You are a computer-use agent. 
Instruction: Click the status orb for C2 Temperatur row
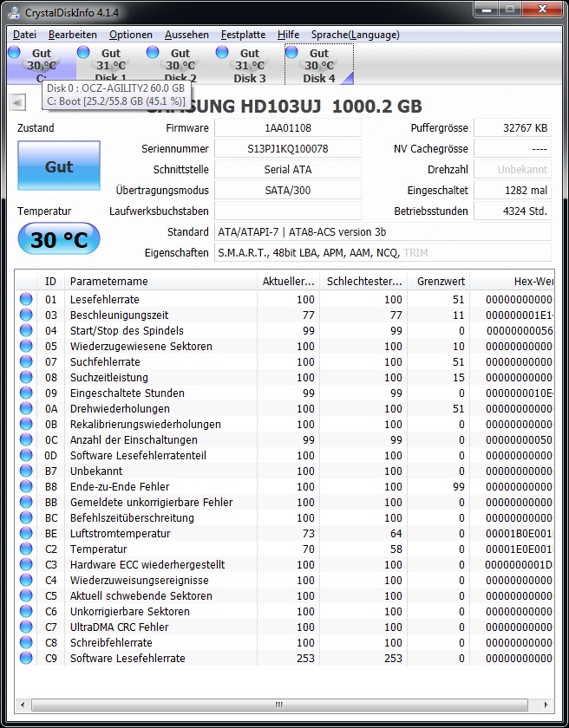[x=26, y=549]
